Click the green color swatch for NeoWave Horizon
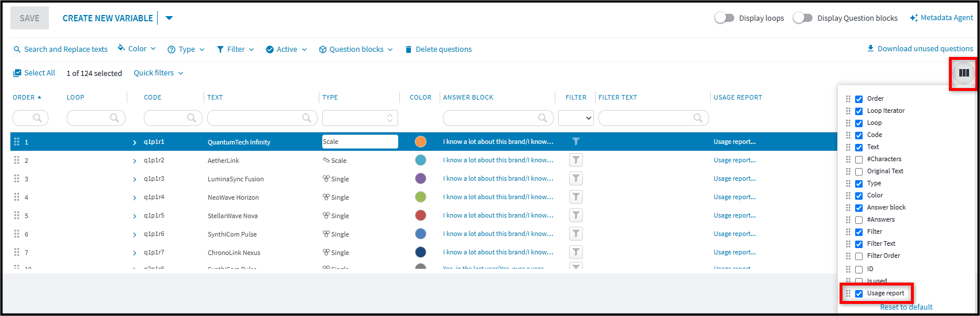 [x=421, y=197]
